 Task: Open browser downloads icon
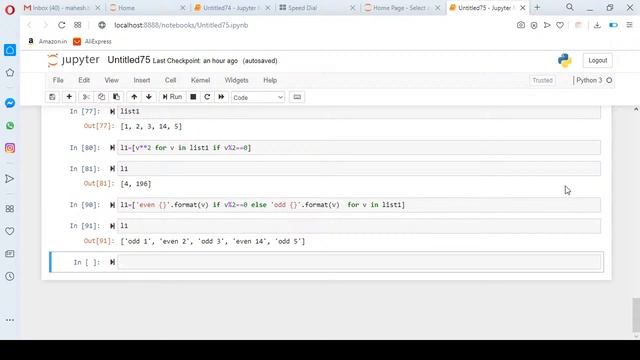[597, 25]
